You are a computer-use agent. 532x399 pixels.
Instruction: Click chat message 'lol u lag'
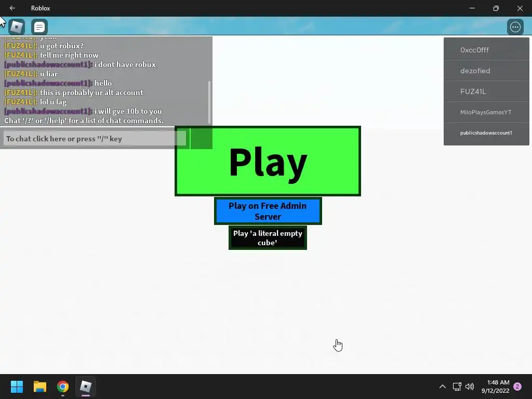(x=54, y=102)
